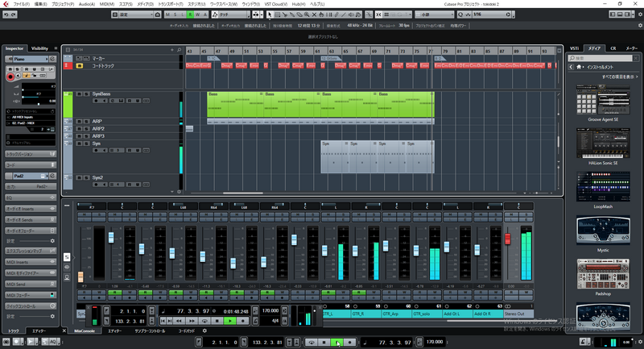Click トラックバージョン inspector button
Screen dimensions: 644x349
pos(31,154)
